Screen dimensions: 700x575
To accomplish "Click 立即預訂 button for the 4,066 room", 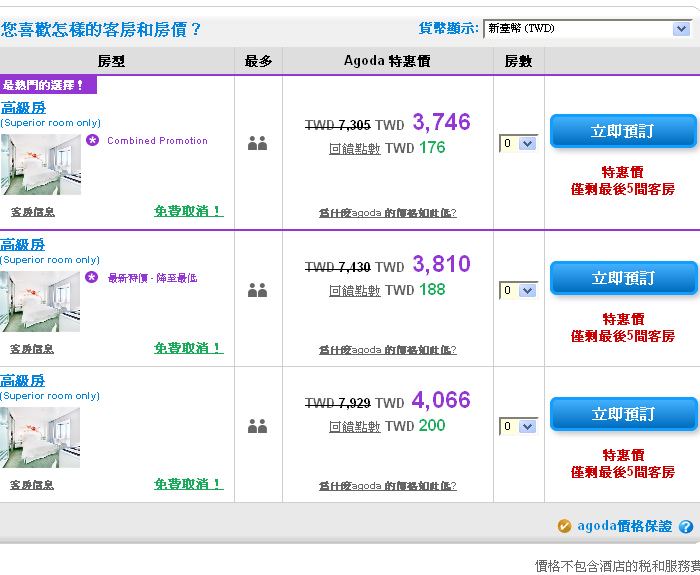I will 623,414.
